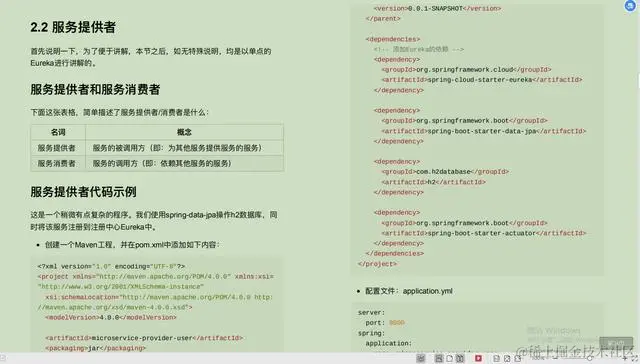
Task: Click the artifactId spring-cloud-starter-eureka line
Action: tap(482, 80)
